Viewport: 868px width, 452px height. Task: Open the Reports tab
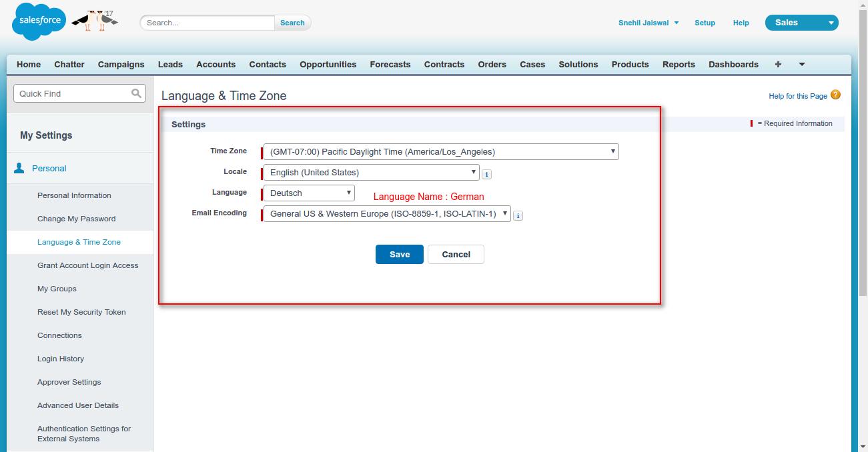678,64
